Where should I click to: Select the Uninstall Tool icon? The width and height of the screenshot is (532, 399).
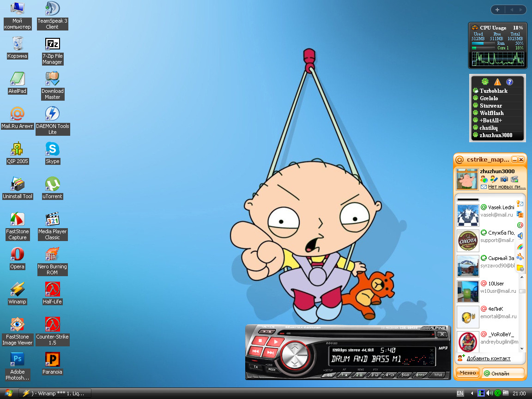pyautogui.click(x=17, y=188)
